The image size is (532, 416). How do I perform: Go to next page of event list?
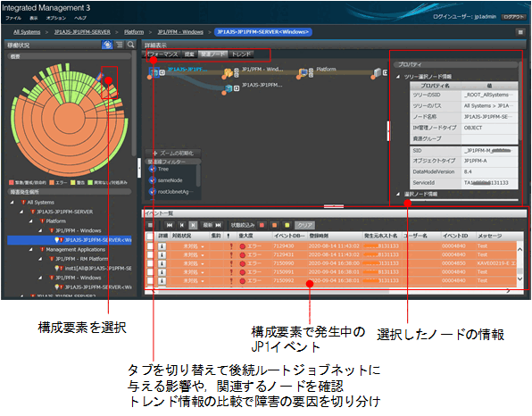pos(193,225)
